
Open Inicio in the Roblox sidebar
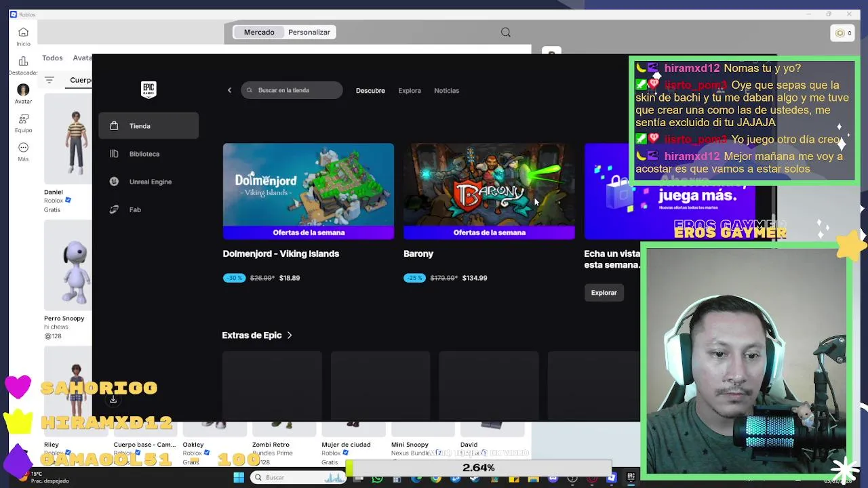[23, 37]
